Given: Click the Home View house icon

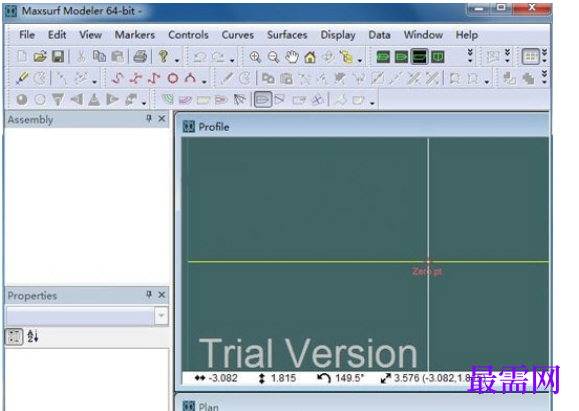Looking at the screenshot, I should pyautogui.click(x=310, y=57).
